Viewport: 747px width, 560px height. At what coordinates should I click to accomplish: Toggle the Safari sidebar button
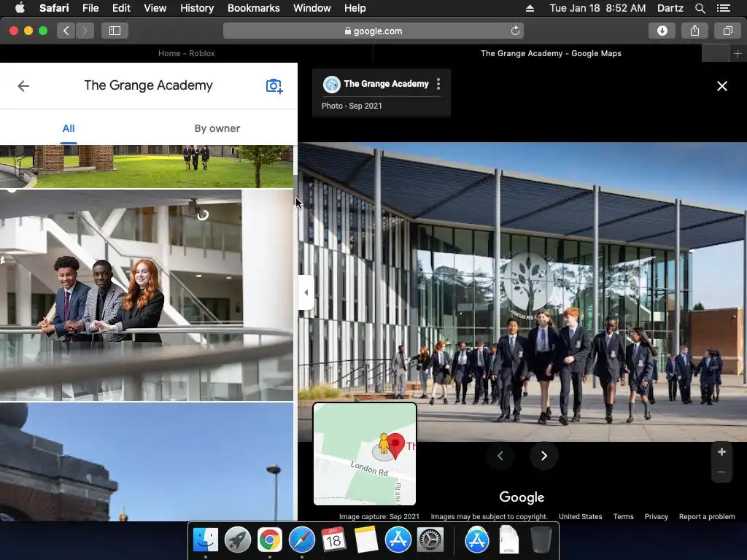tap(115, 31)
